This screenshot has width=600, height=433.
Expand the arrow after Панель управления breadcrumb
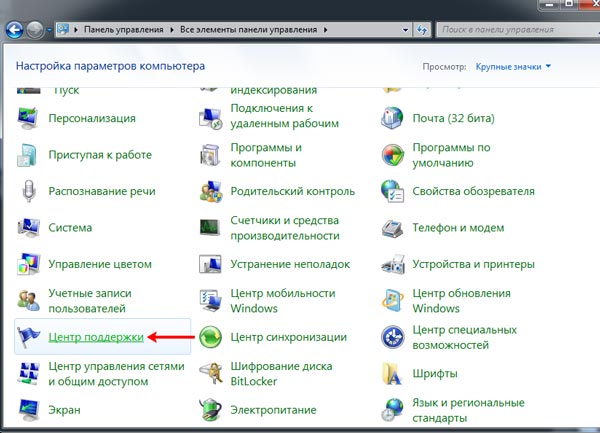172,30
